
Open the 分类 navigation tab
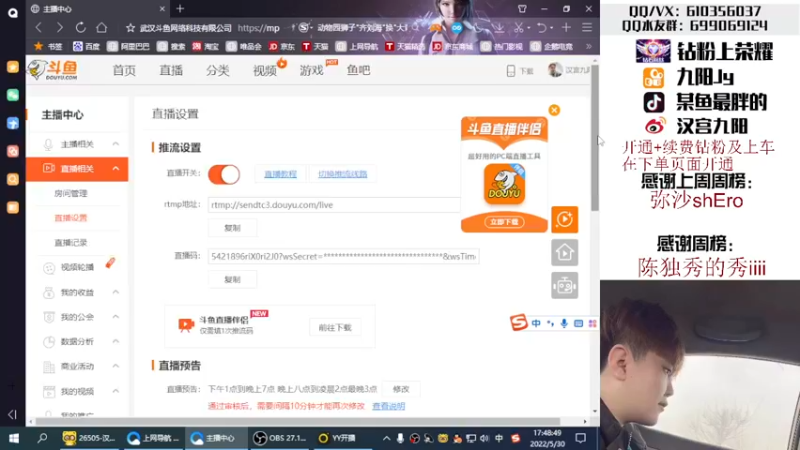pyautogui.click(x=218, y=70)
